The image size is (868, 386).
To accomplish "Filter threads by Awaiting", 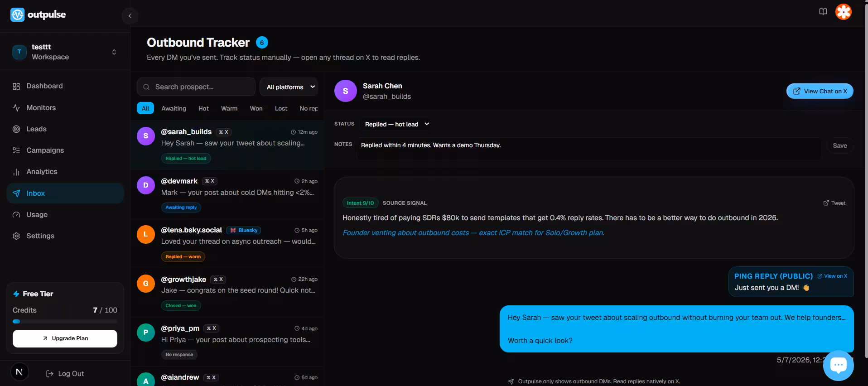I will point(174,108).
